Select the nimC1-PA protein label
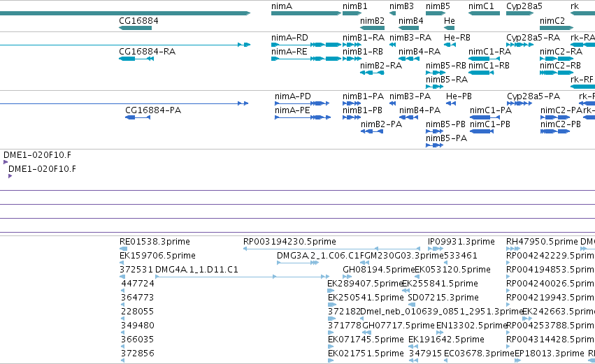595x364 pixels. [x=491, y=110]
